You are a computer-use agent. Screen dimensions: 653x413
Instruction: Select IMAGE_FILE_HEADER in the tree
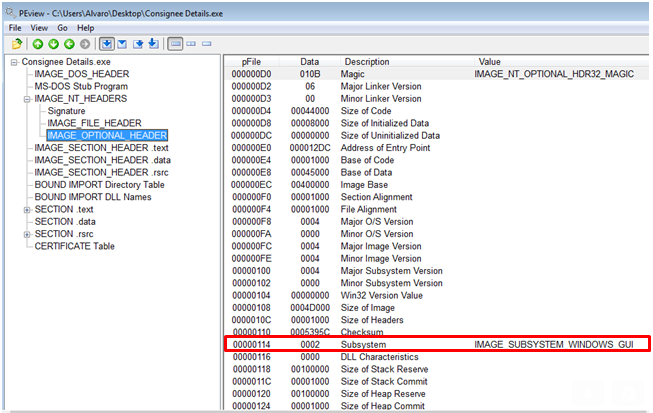tap(95, 123)
